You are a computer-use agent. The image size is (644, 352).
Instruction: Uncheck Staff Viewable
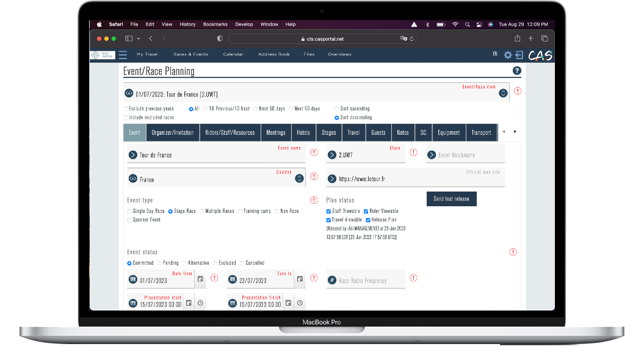(328, 211)
